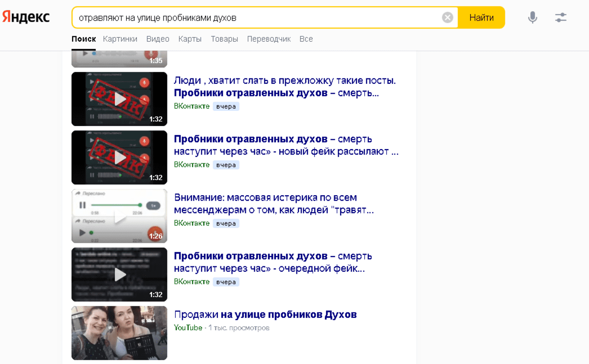The width and height of the screenshot is (589, 364).
Task: Start voice search with the microphone icon
Action: [533, 18]
